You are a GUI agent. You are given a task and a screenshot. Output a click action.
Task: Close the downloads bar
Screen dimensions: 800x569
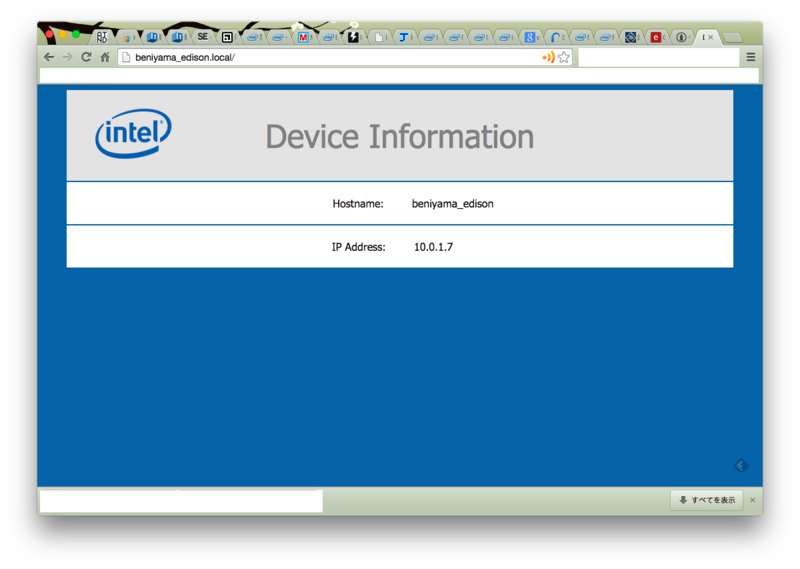coord(753,500)
